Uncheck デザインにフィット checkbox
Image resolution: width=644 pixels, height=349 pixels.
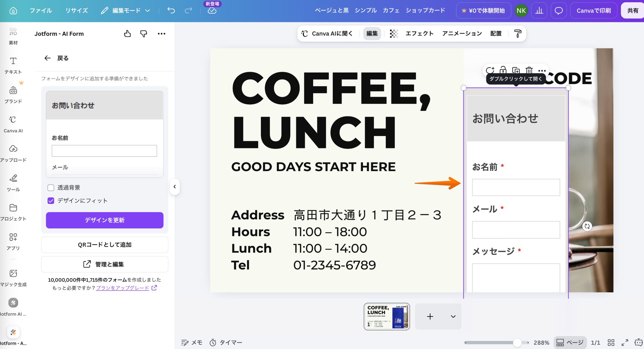[x=51, y=201]
